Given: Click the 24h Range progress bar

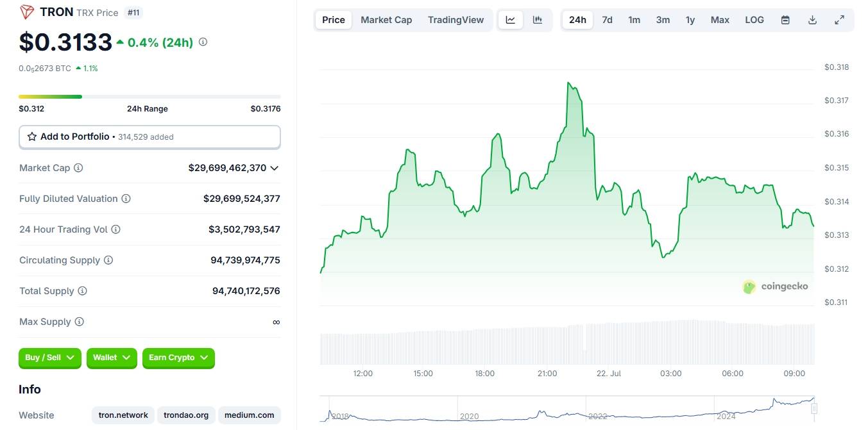Looking at the screenshot, I should [x=149, y=97].
